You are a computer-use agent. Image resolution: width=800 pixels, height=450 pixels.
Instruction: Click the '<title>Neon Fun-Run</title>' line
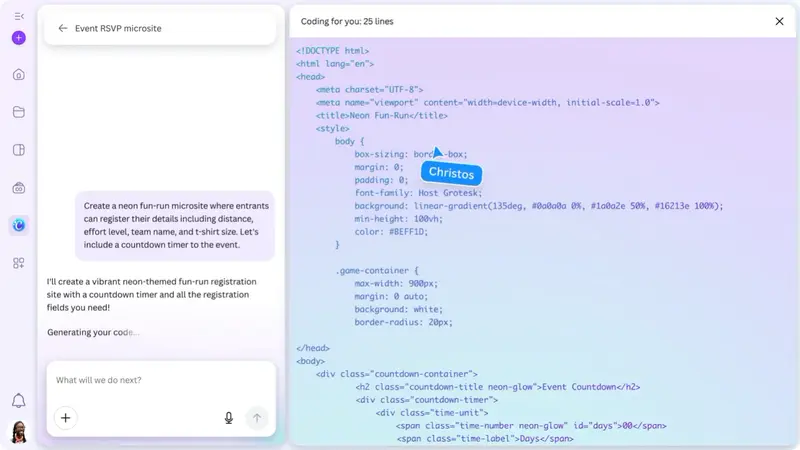pos(382,115)
